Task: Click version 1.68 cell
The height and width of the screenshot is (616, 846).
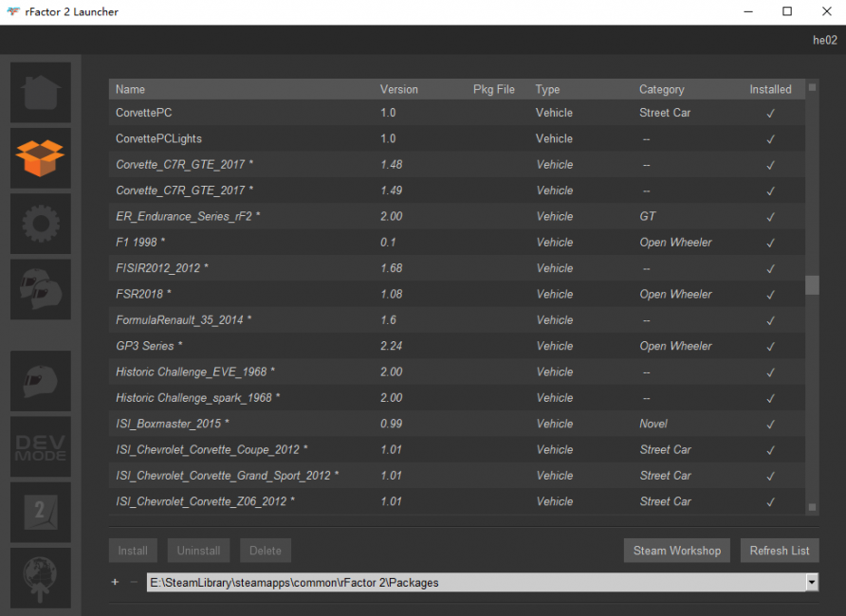Action: tap(391, 268)
